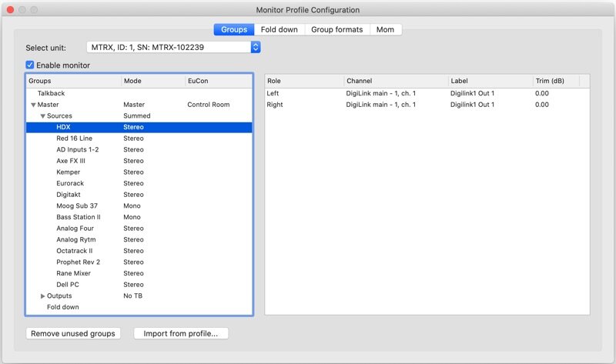This screenshot has height=364, width=616.
Task: Toggle the Enable monitor checkbox
Action: pos(30,65)
